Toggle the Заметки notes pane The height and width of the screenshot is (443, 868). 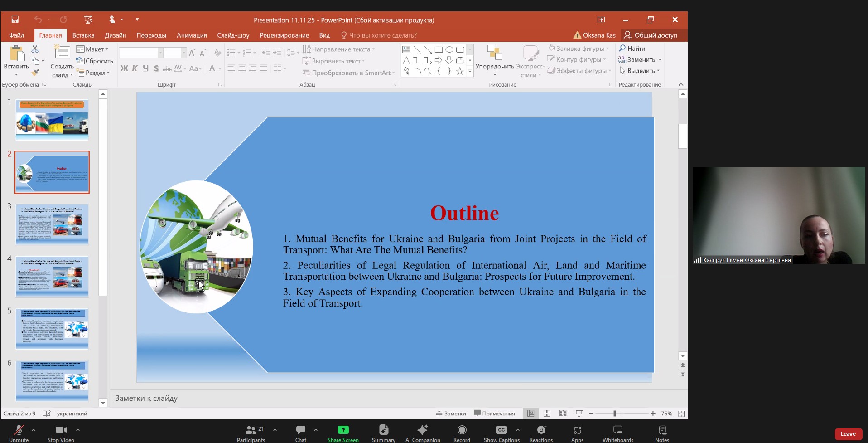[451, 414]
